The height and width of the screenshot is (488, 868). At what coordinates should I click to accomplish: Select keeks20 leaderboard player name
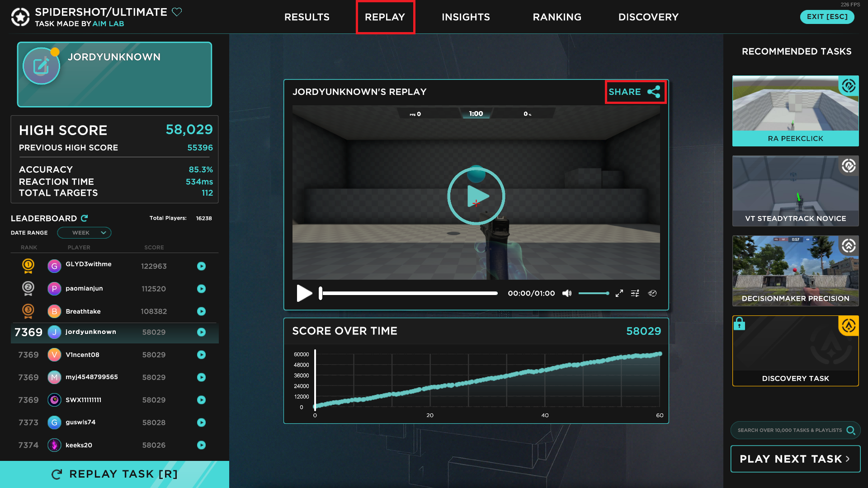(x=79, y=445)
